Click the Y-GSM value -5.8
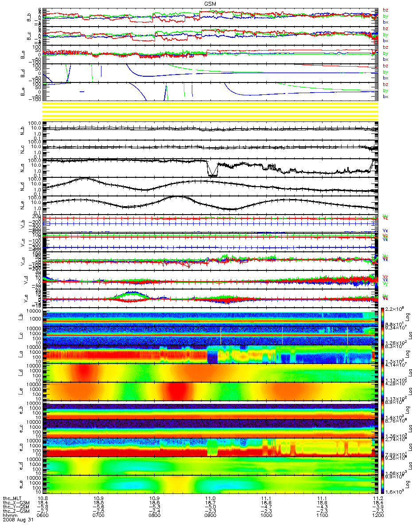The height and width of the screenshot is (532, 412). [x=43, y=507]
